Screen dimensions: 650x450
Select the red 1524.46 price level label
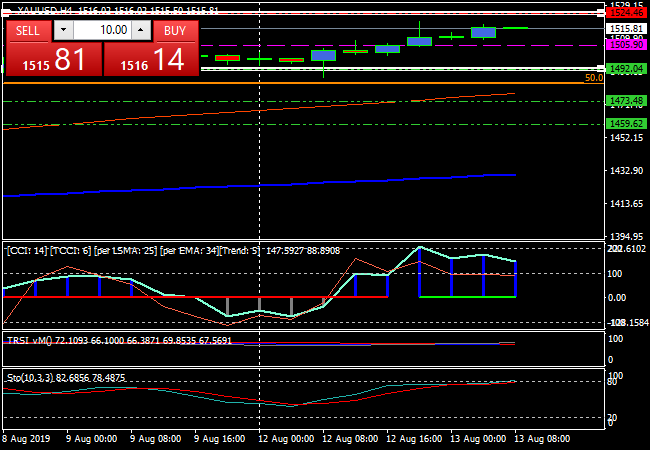pos(626,13)
